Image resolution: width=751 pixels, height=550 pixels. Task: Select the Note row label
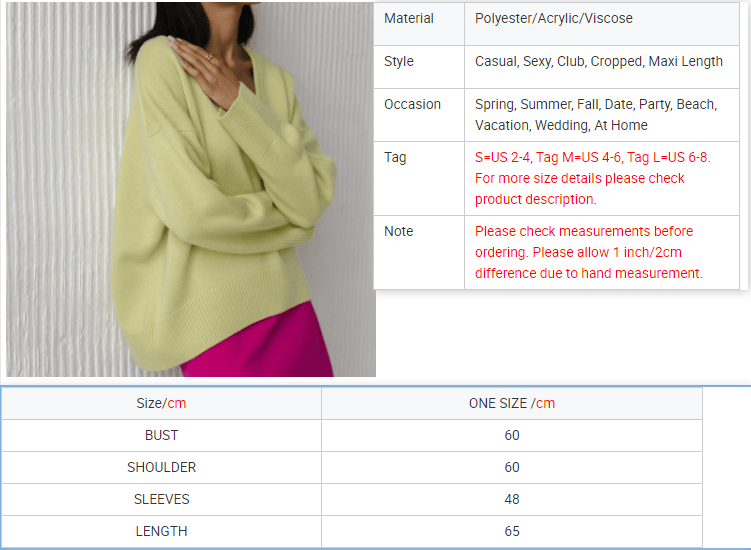(398, 231)
